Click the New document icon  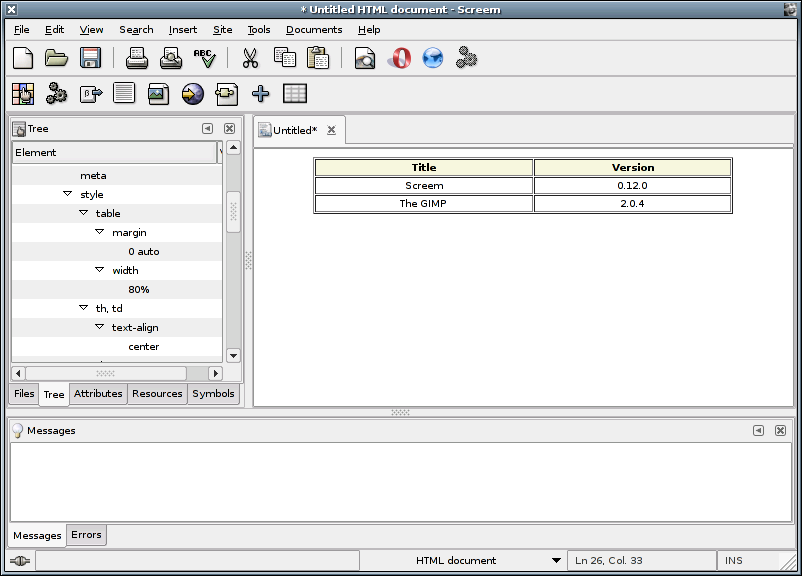tap(23, 58)
